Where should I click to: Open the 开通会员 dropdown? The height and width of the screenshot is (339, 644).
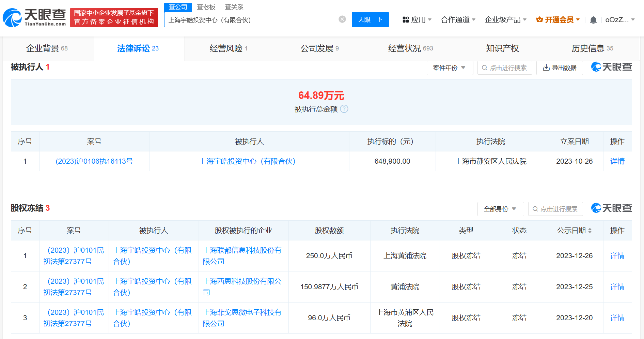click(558, 20)
